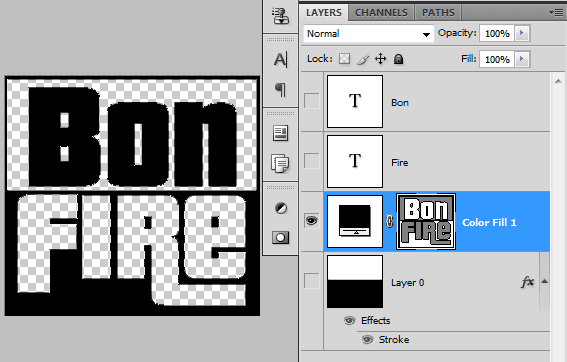Switch to the Channels tab
This screenshot has height=362, width=567.
pyautogui.click(x=381, y=13)
